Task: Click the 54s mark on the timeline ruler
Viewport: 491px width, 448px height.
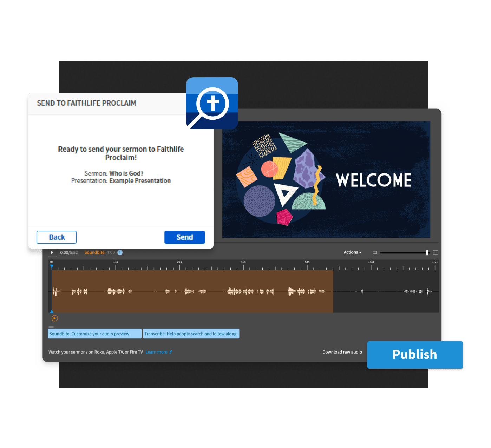Action: pyautogui.click(x=307, y=262)
